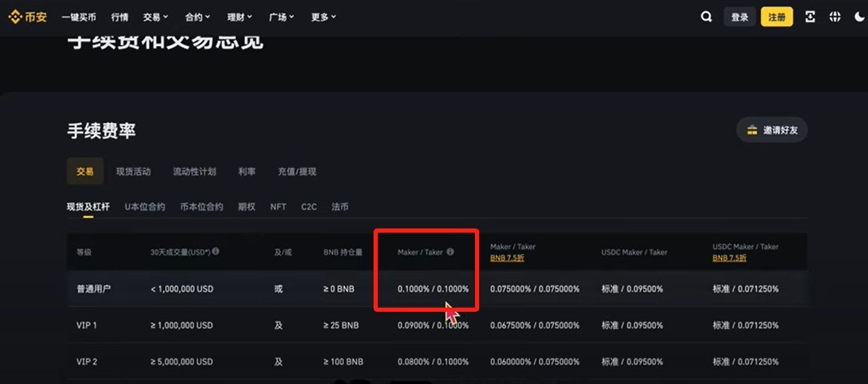Select the C2C sub-tab
Viewport: 868px width, 384px height.
pos(308,207)
